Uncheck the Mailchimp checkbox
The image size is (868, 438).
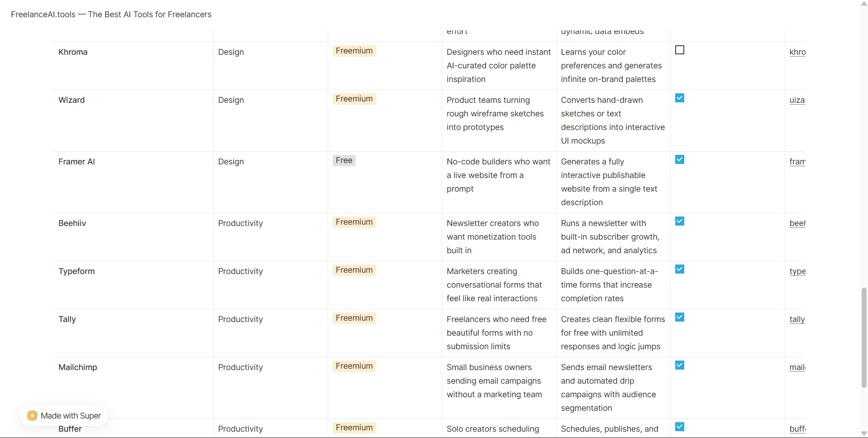680,365
